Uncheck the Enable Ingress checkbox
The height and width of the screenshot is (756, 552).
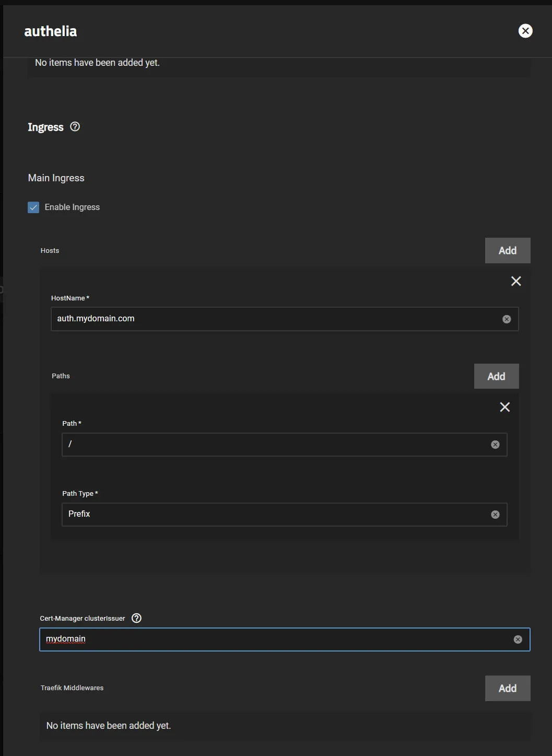[x=33, y=207]
